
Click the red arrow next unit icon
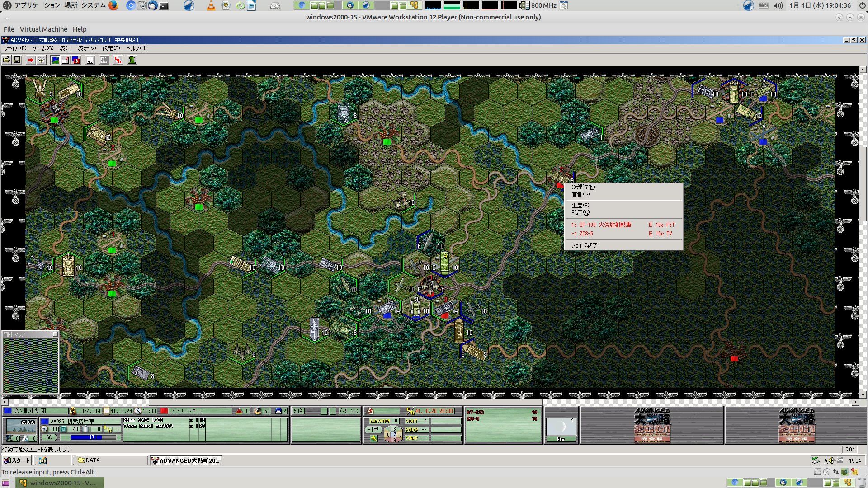click(x=30, y=60)
